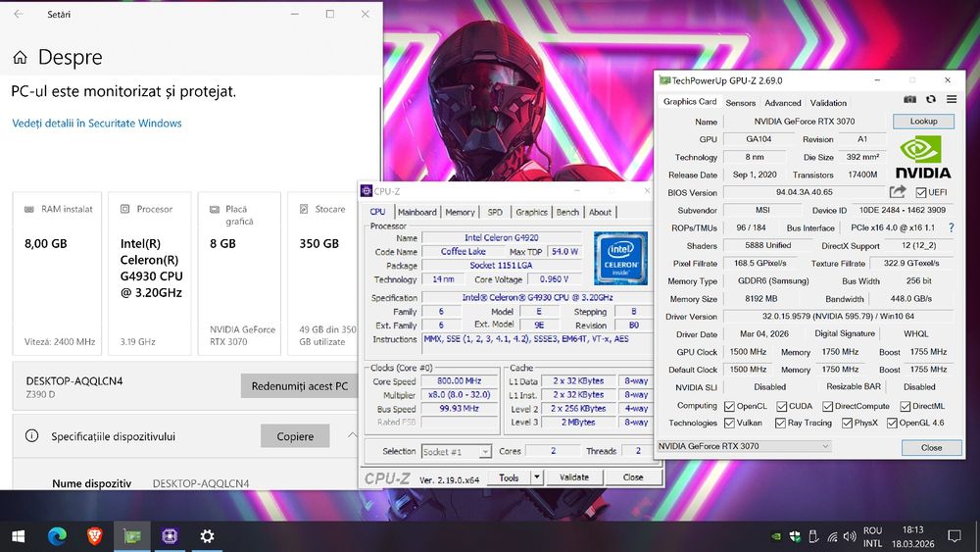
Task: Click the CPU-Z taskbar icon
Action: 170,536
